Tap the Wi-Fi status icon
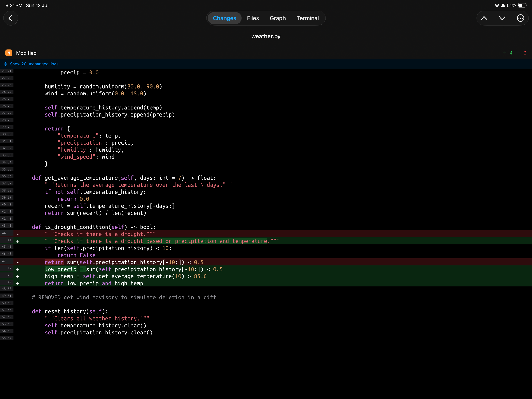The image size is (532, 399). (x=497, y=5)
